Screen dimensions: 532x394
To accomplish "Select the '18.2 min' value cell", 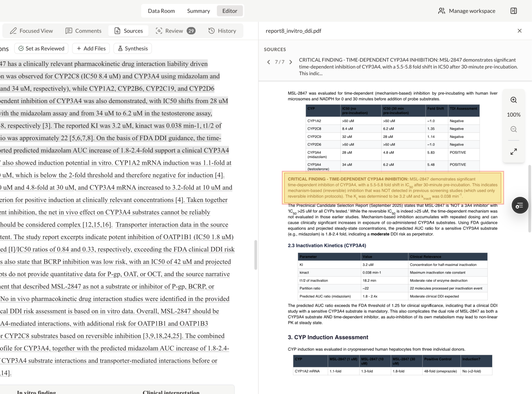I will click(385, 281).
